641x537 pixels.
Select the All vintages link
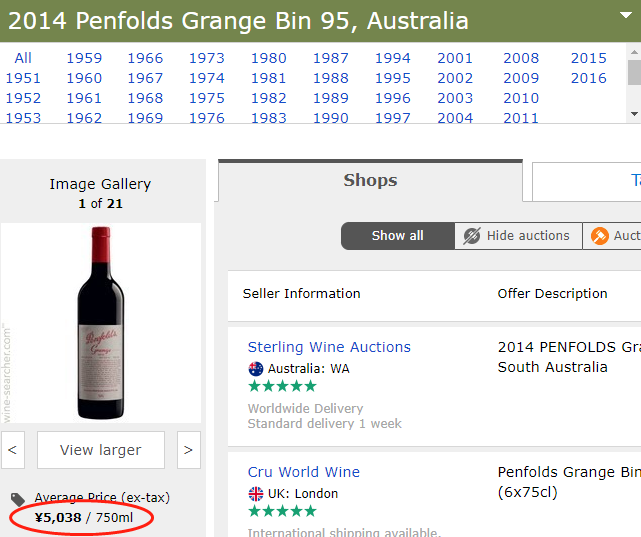[23, 58]
